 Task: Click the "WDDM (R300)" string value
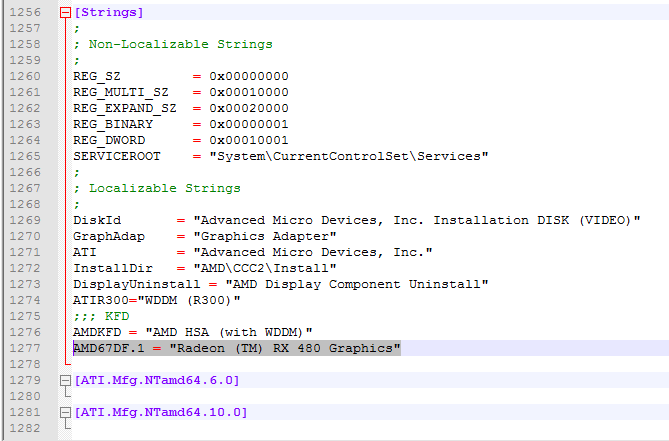coord(189,300)
